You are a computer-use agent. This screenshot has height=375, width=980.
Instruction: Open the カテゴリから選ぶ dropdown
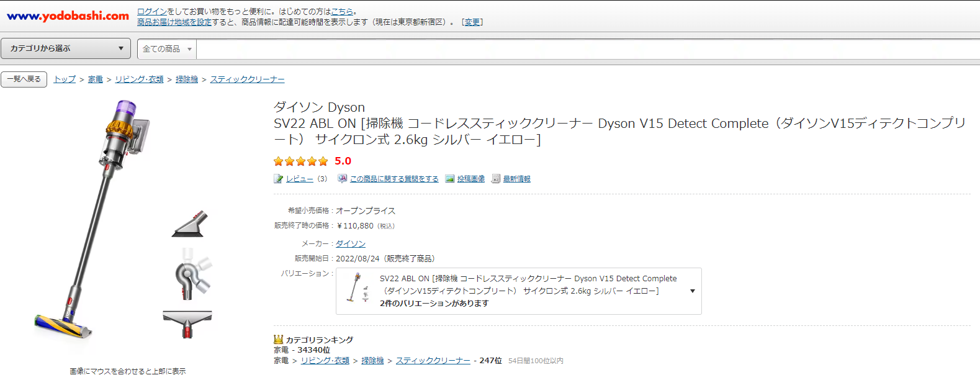pyautogui.click(x=66, y=48)
